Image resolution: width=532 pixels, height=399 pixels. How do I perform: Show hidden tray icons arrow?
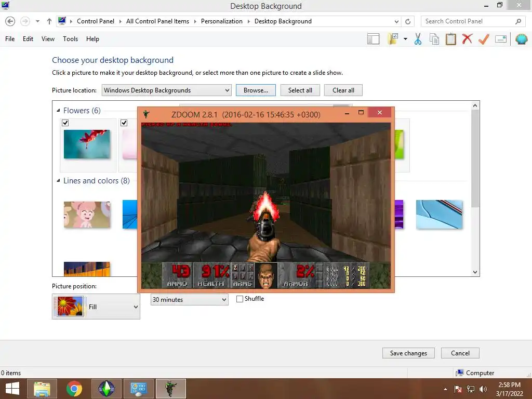point(445,389)
